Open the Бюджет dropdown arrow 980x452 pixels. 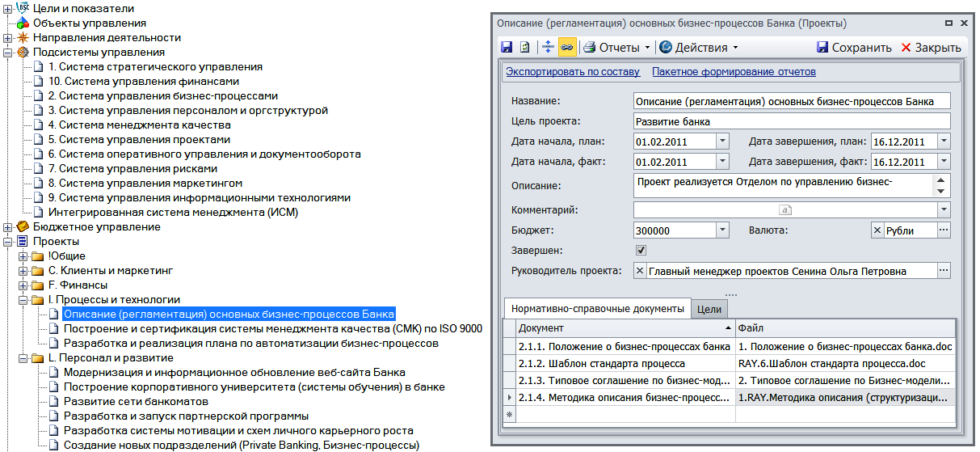tap(722, 230)
